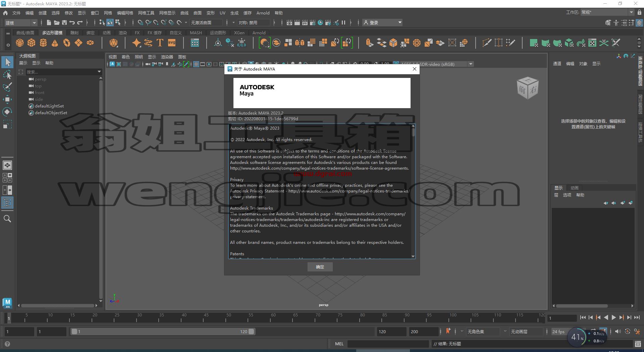Create a polygon cone from shelf
The width and height of the screenshot is (644, 352).
[55, 43]
